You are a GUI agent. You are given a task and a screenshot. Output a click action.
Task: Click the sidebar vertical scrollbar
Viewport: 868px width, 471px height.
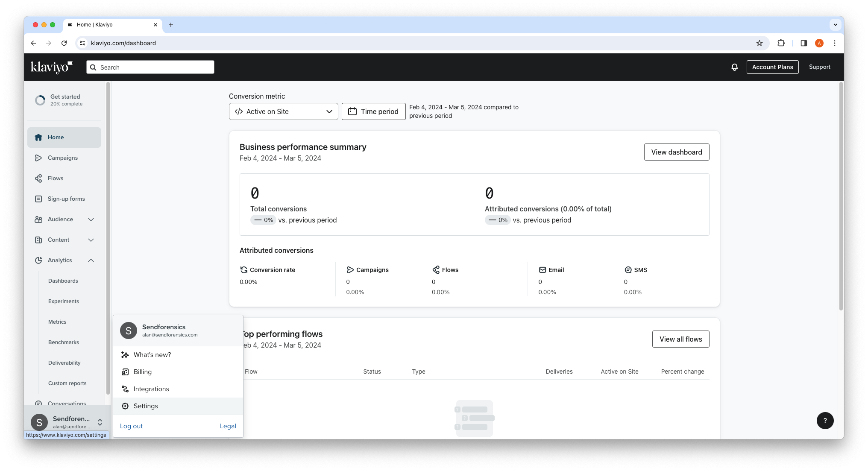point(108,239)
